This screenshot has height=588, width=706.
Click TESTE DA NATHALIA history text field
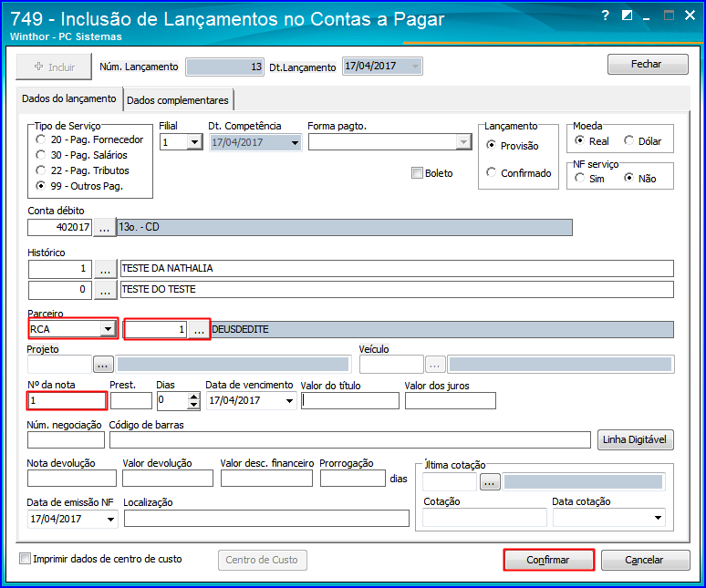point(397,269)
